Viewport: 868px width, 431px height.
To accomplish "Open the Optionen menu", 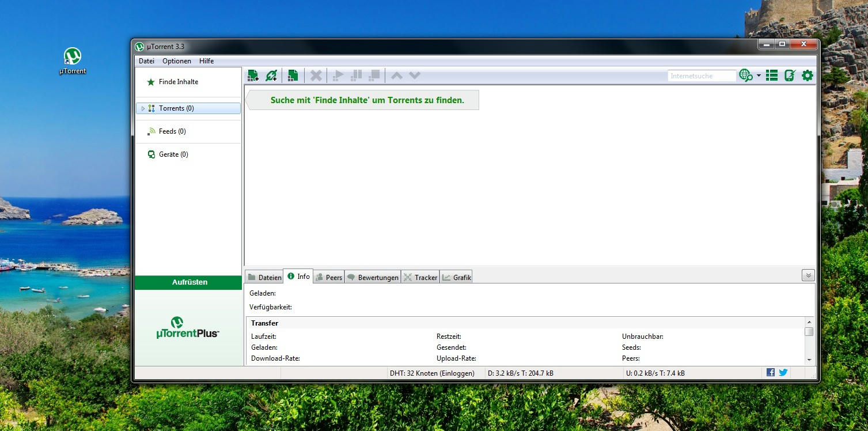I will pos(176,61).
